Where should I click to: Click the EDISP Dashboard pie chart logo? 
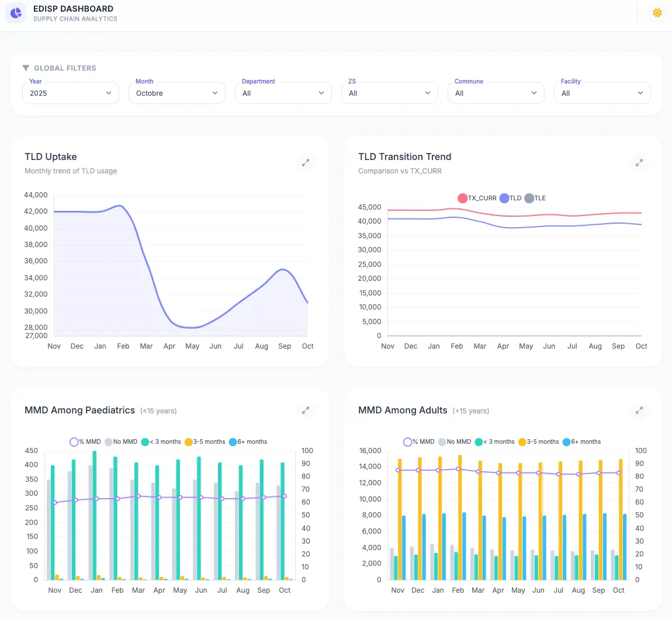16,13
